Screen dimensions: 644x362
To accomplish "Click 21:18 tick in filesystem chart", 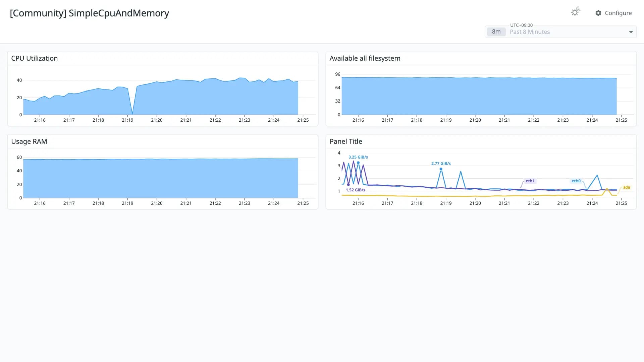I will click(417, 120).
